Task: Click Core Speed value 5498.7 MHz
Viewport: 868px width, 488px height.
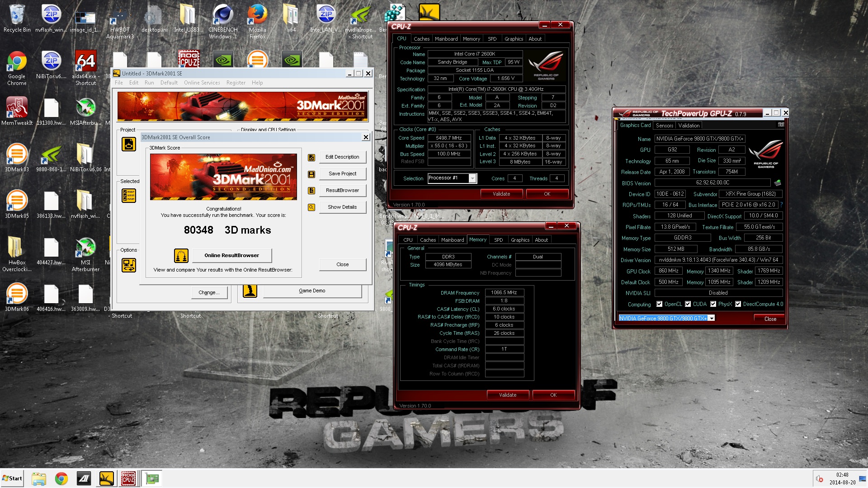Action: [448, 138]
